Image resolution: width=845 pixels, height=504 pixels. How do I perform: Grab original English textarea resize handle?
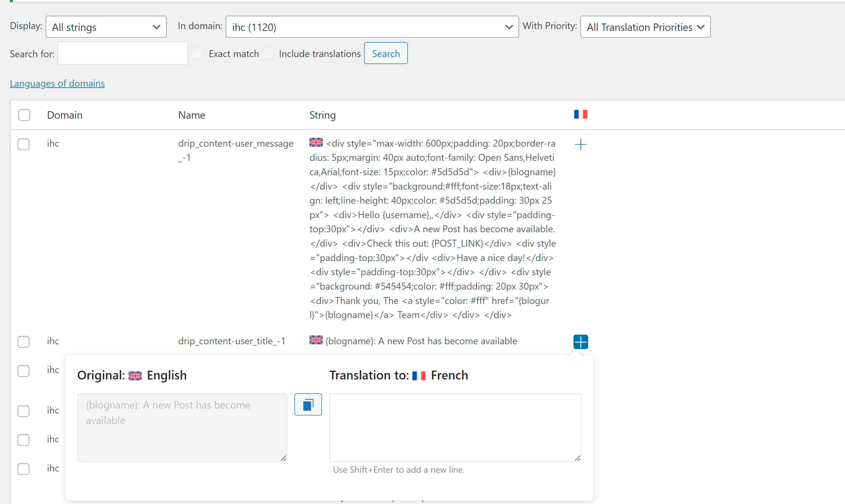click(x=284, y=458)
